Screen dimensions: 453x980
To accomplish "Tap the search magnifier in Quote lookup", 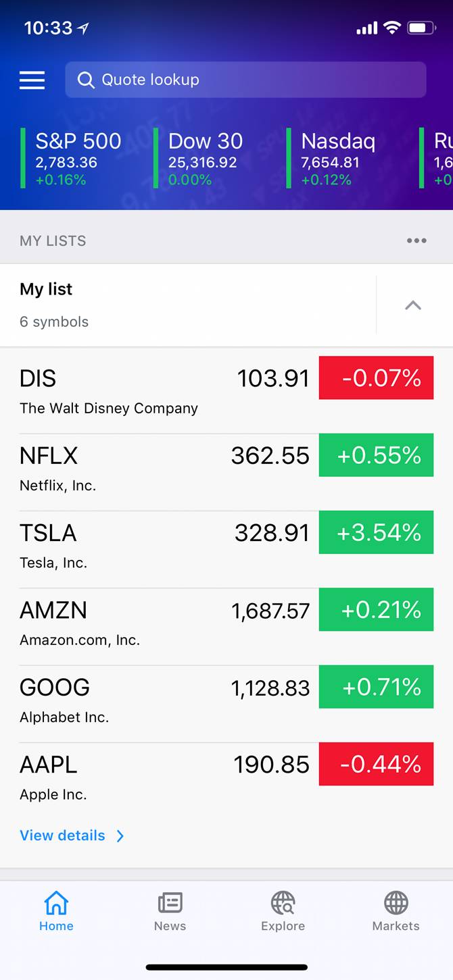I will (x=85, y=80).
